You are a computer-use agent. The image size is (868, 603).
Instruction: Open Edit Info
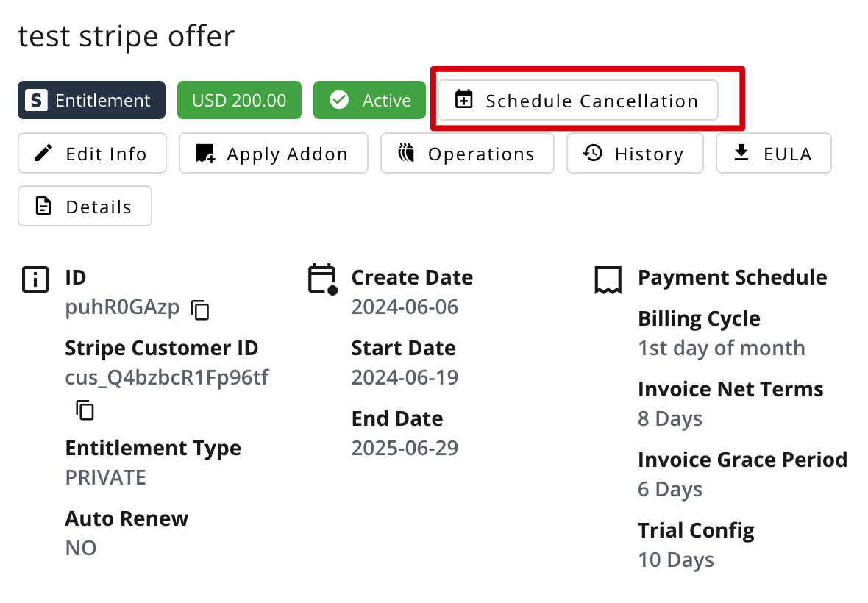pos(92,153)
